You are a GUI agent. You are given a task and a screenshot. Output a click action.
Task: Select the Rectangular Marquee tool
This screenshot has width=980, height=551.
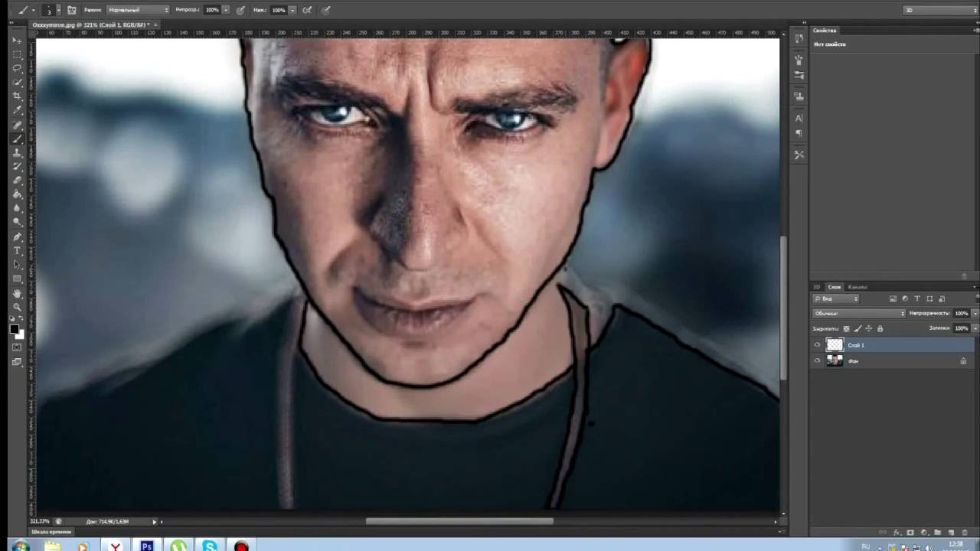pyautogui.click(x=17, y=54)
